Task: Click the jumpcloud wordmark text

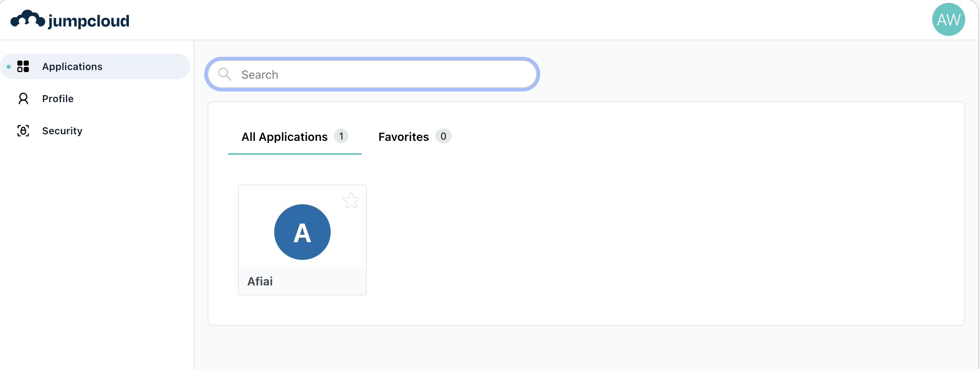Action: point(89,21)
